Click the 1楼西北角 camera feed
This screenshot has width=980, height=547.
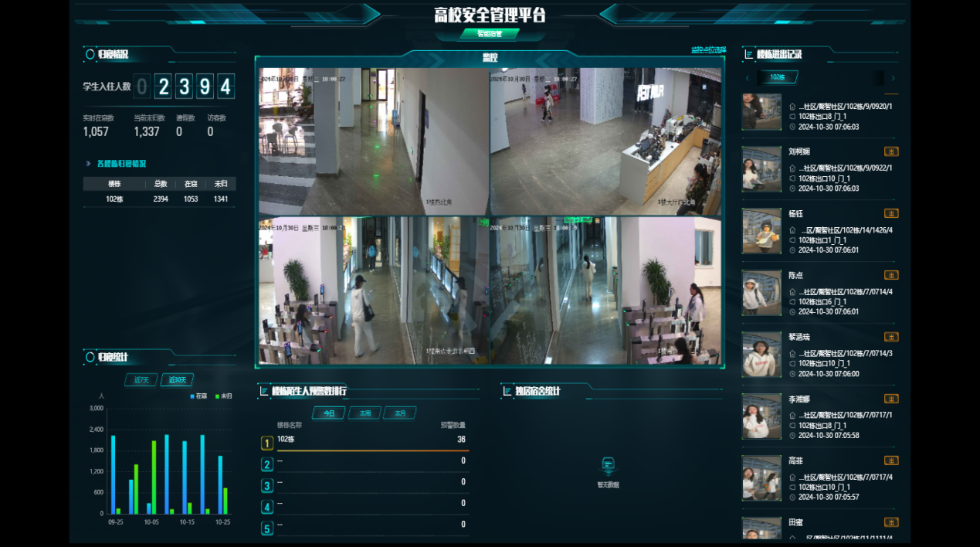coord(374,141)
